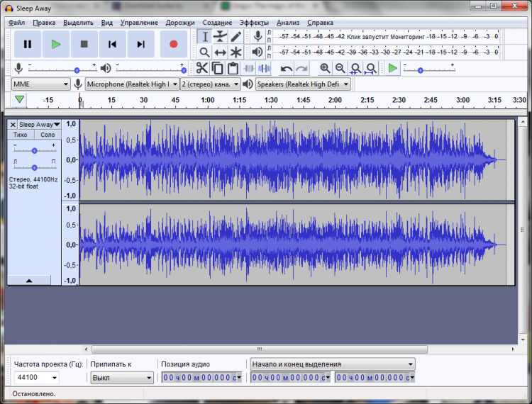The image size is (532, 404).
Task: Click the green Play button
Action: [55, 44]
